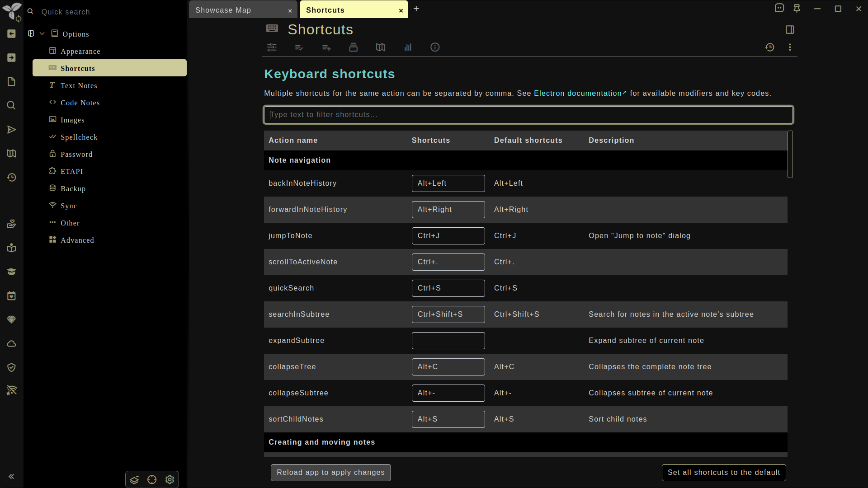Open note info ribbon icon
868x488 pixels.
(x=435, y=47)
